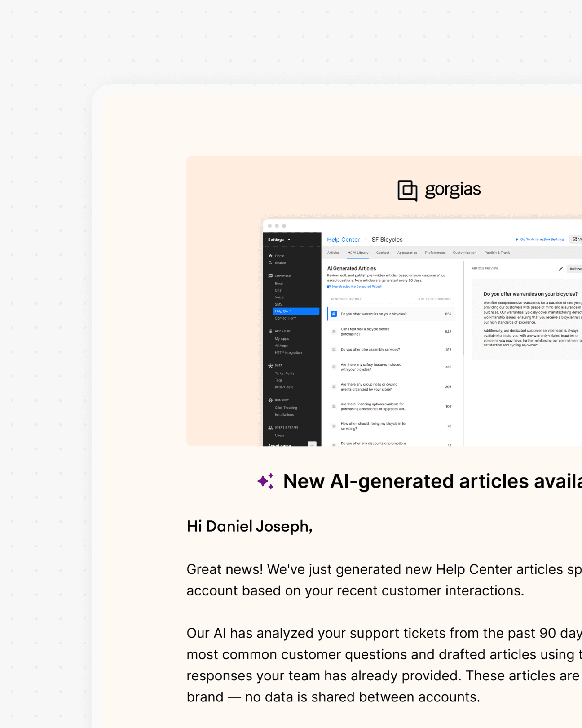Open the Contact tab
The width and height of the screenshot is (582, 728).
pos(383,253)
